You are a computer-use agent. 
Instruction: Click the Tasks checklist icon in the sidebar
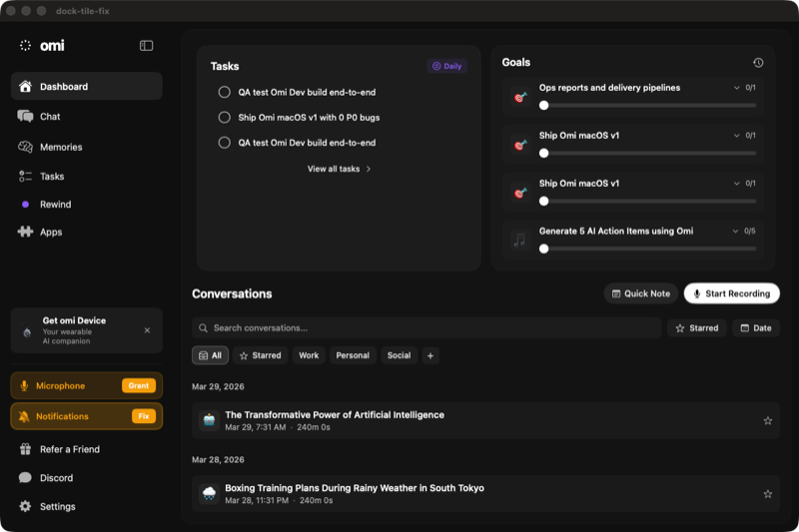(25, 176)
